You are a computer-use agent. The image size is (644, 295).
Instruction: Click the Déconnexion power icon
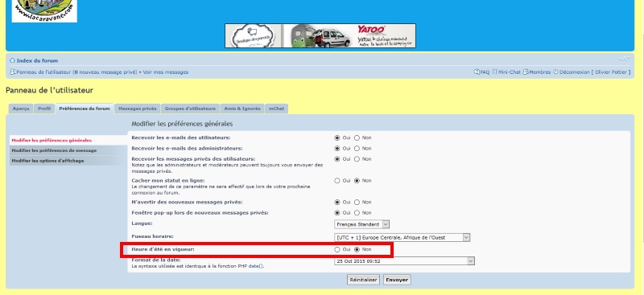pyautogui.click(x=555, y=72)
